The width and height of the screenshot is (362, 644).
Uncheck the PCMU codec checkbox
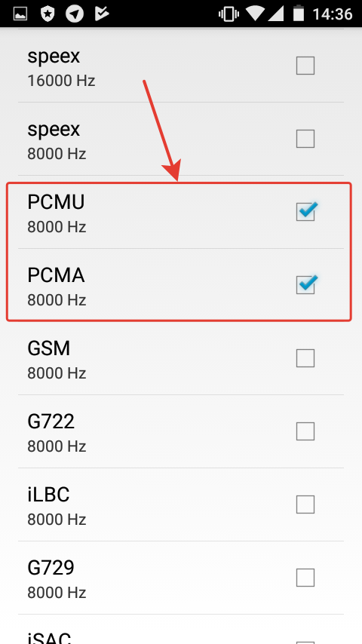306,211
